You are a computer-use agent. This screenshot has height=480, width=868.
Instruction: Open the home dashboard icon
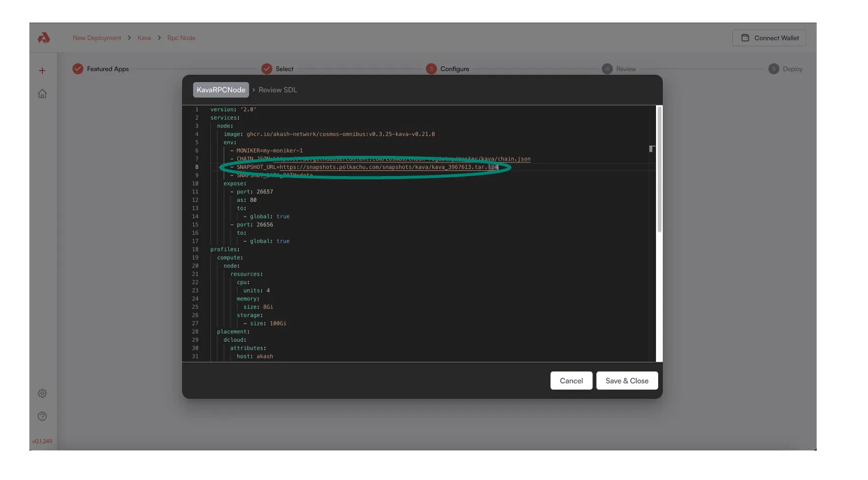[42, 94]
